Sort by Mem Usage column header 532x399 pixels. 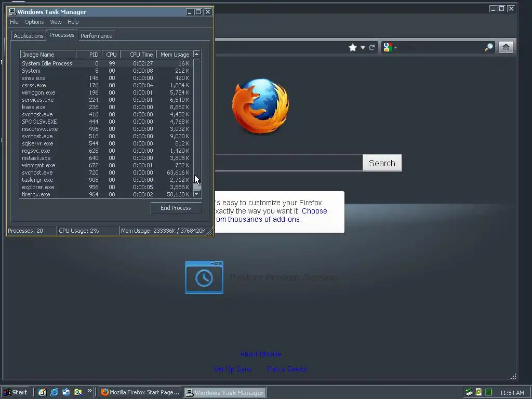tap(175, 55)
